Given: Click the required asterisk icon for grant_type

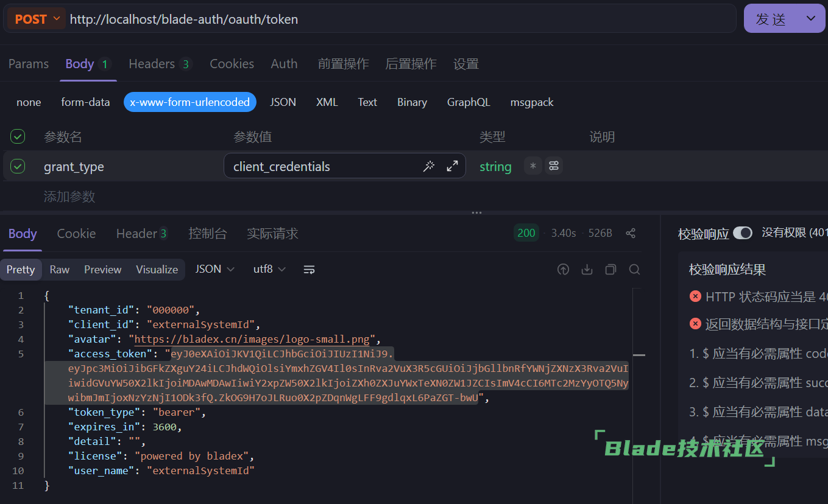Looking at the screenshot, I should [533, 166].
